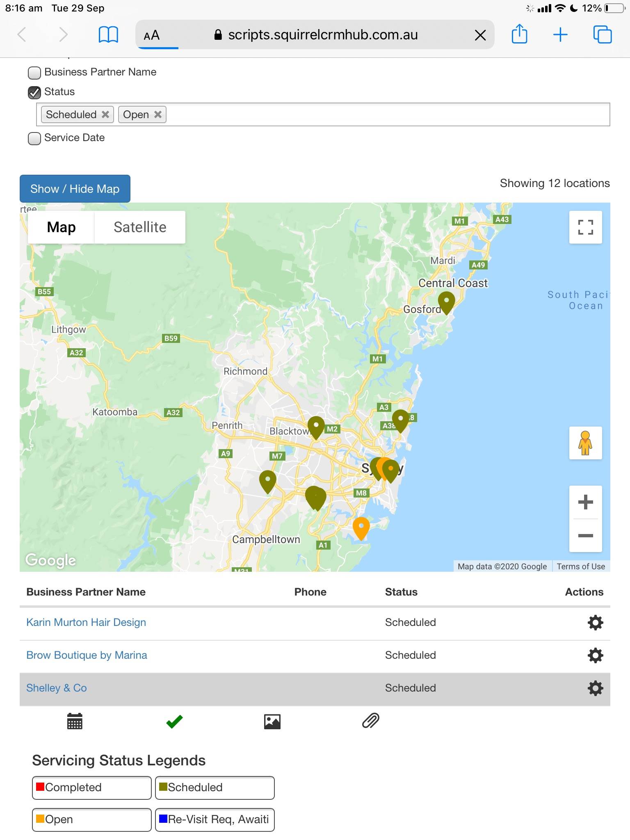
Task: Select the Map view tab
Action: (x=61, y=227)
